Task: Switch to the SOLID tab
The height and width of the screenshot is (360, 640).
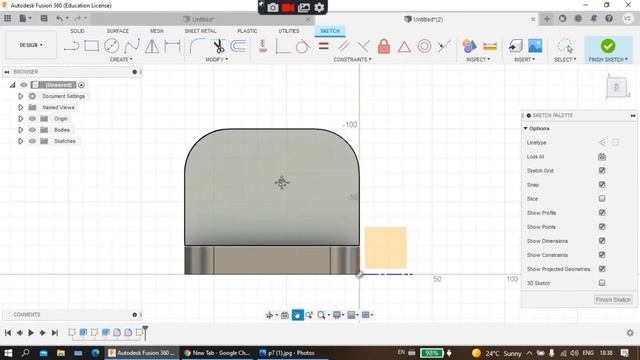Action: point(77,31)
